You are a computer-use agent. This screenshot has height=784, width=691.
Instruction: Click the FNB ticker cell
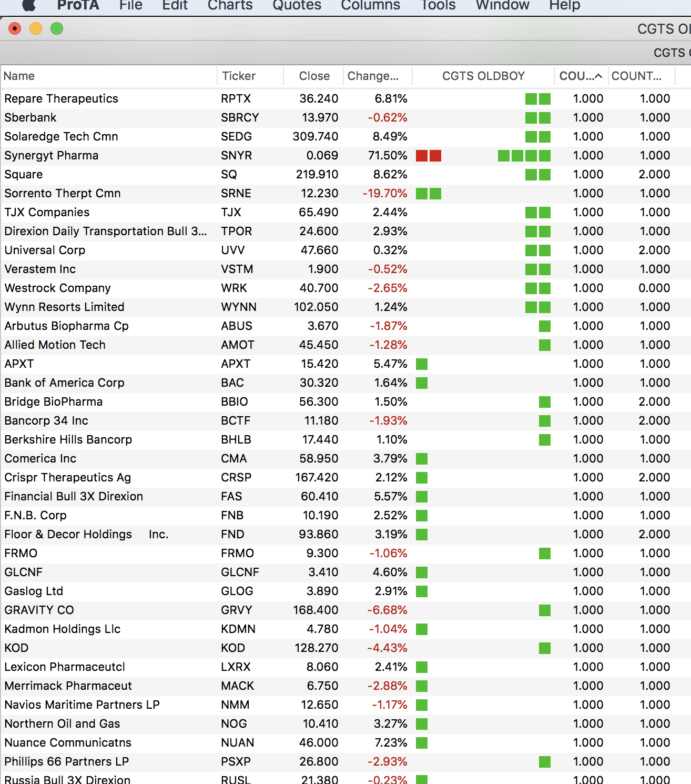[x=232, y=516]
